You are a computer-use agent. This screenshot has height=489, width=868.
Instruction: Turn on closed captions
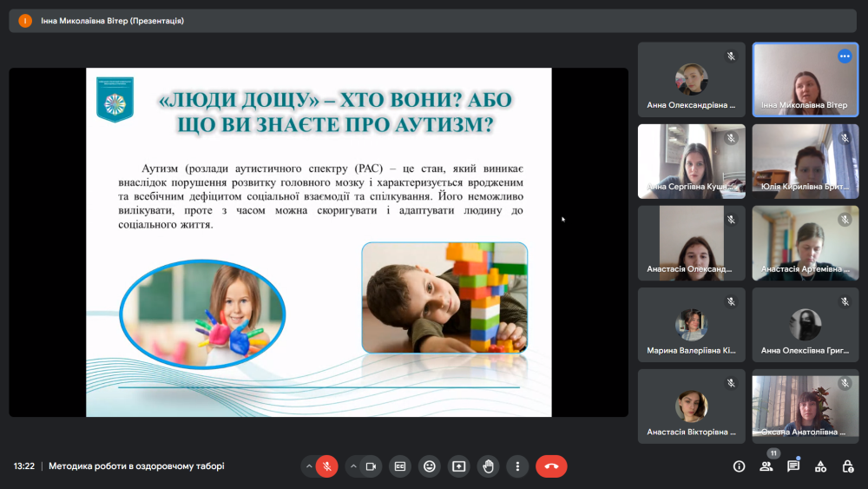coord(399,466)
